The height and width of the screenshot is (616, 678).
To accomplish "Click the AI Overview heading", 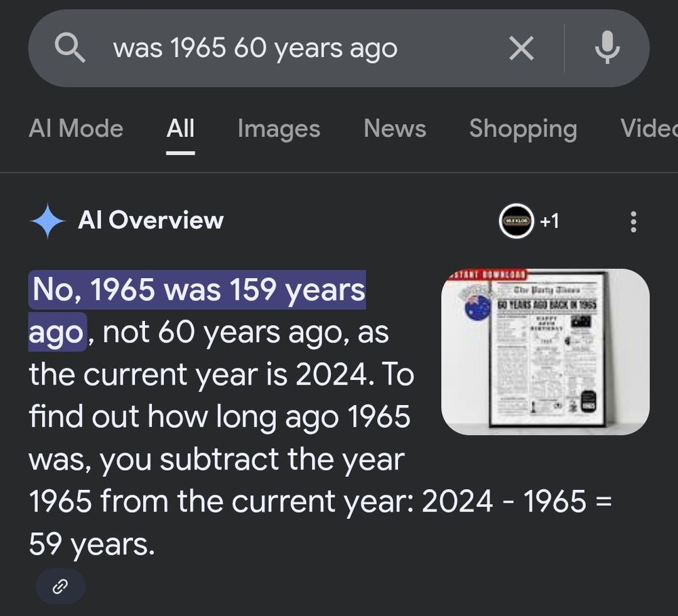I will (151, 220).
